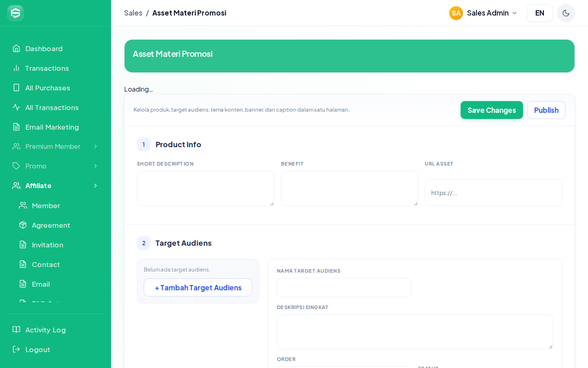Toggle dark mode with moon icon
The image size is (588, 368).
click(566, 13)
